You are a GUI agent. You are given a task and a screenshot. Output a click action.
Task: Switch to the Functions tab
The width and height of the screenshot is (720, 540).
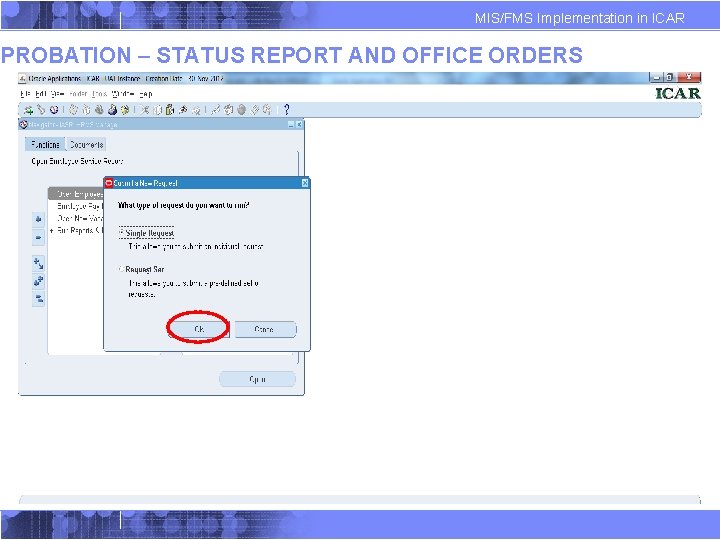[45, 144]
